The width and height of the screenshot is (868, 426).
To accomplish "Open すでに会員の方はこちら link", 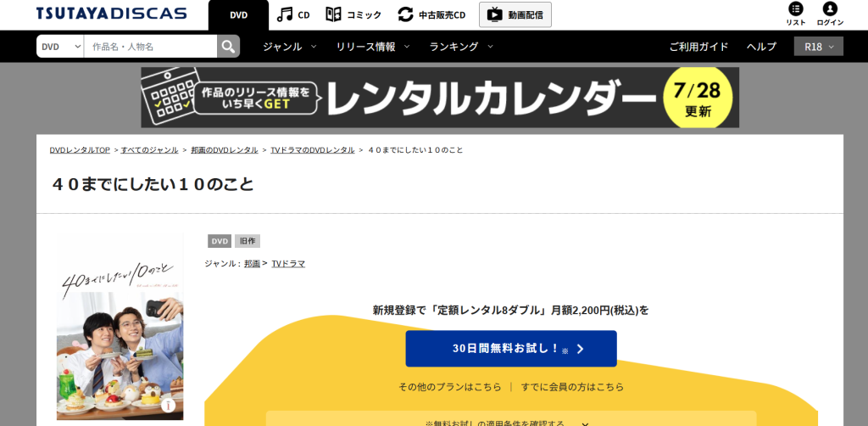I will (x=572, y=387).
